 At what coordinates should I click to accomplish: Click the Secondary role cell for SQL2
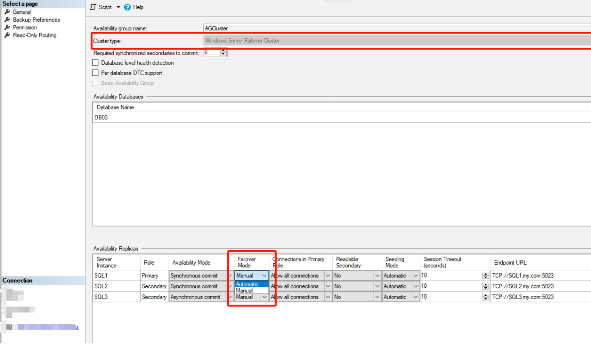pos(154,286)
